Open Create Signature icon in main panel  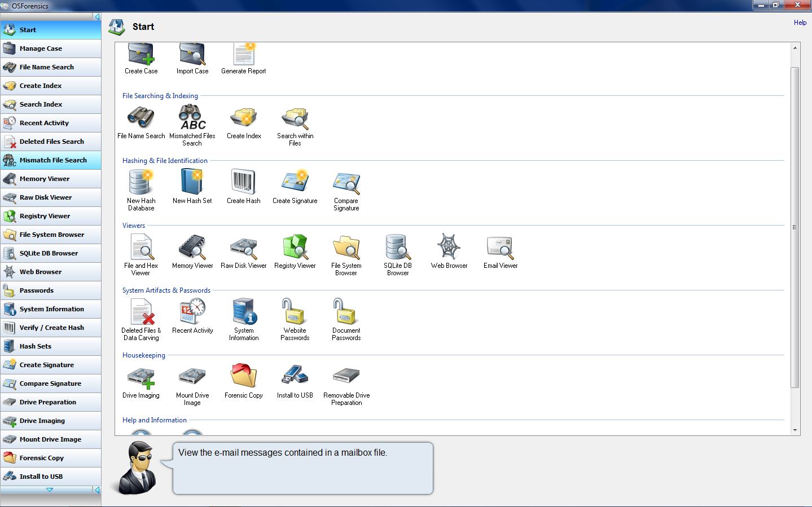tap(295, 182)
